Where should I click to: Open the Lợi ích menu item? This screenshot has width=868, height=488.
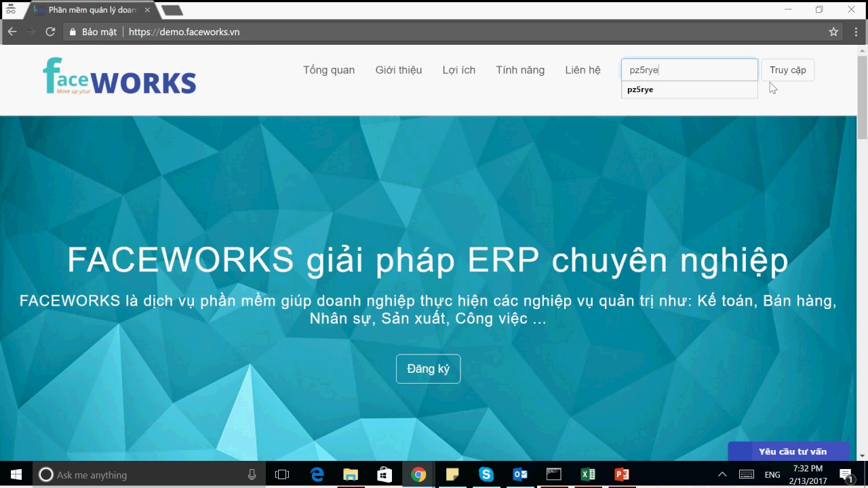coord(459,70)
